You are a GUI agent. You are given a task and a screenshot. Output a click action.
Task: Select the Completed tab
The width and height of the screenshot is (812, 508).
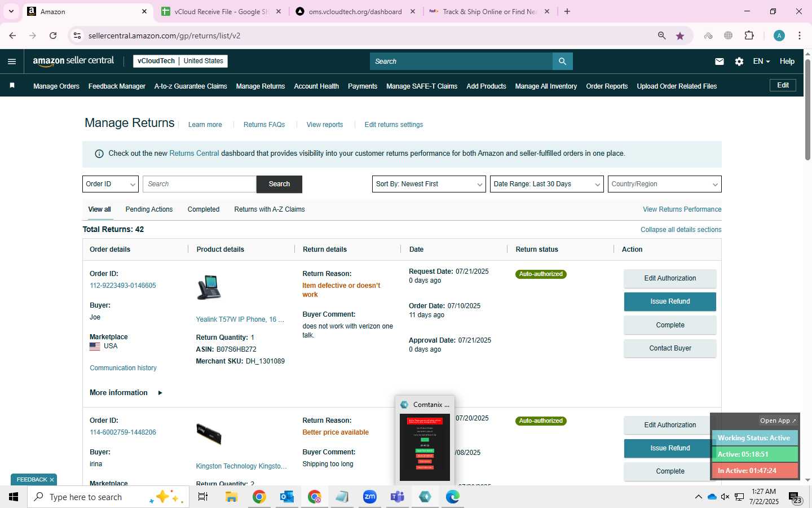tap(204, 209)
